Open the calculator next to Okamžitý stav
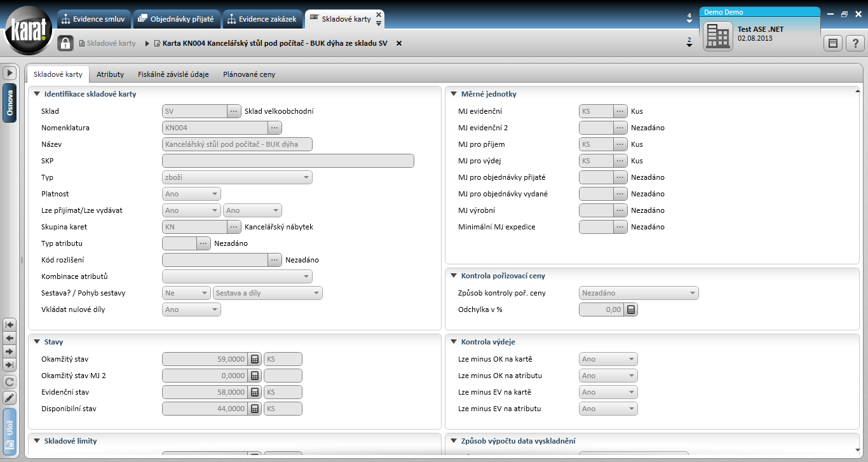This screenshot has width=868, height=462. (255, 359)
